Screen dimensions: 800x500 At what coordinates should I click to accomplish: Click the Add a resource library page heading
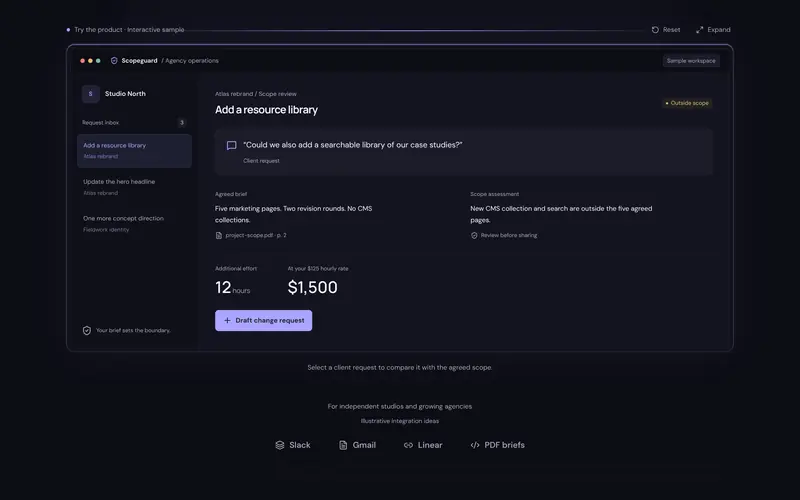(266, 110)
